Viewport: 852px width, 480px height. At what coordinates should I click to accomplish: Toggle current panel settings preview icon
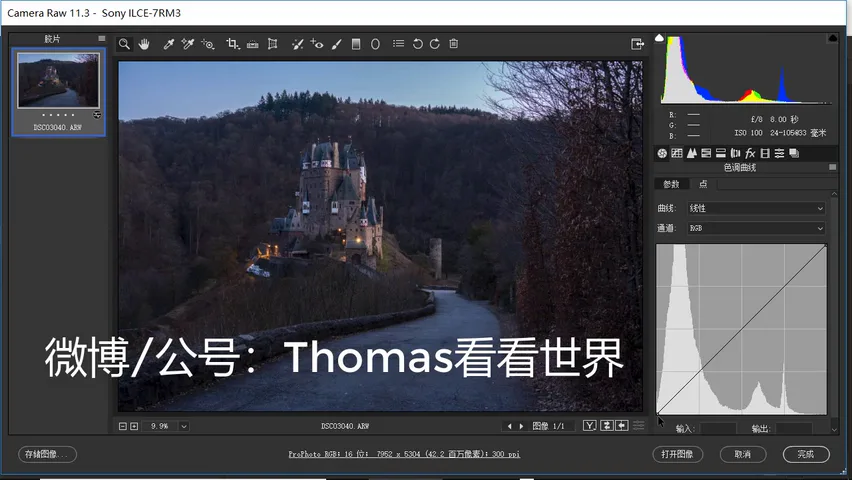click(x=638, y=426)
